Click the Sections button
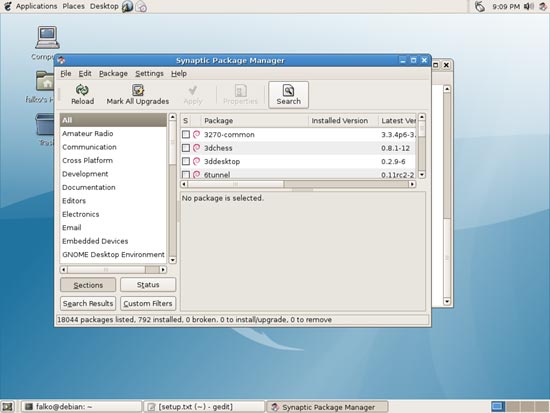 click(x=88, y=285)
